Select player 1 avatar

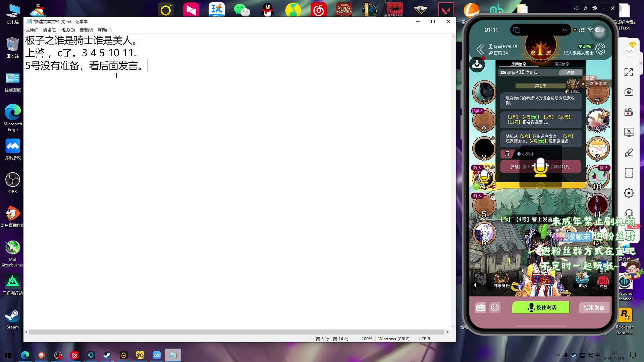click(484, 92)
